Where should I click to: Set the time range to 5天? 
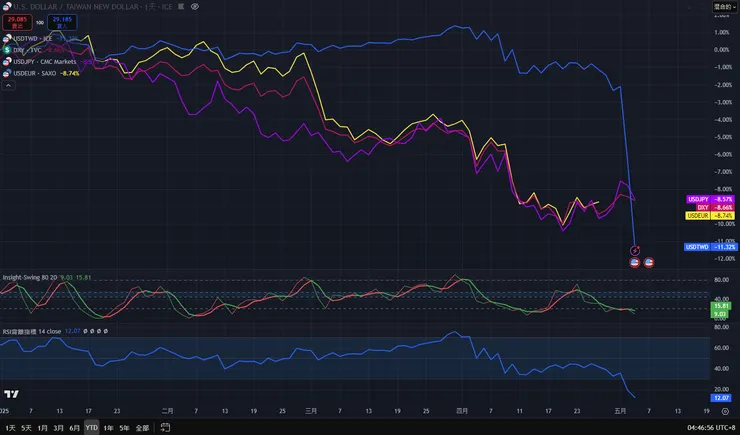point(26,428)
